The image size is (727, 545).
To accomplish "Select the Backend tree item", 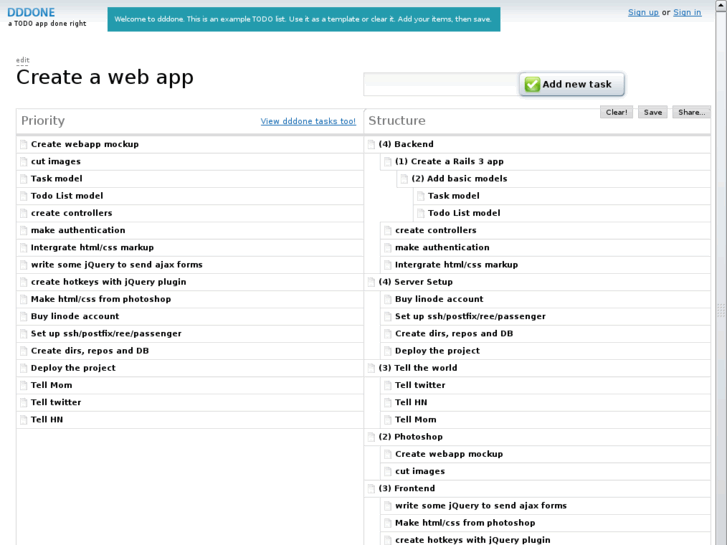I will point(413,144).
